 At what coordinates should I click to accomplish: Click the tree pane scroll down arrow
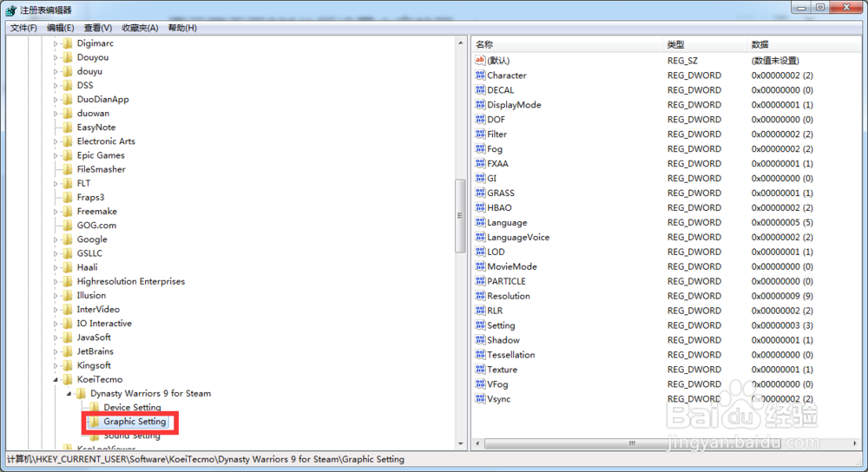(x=461, y=443)
